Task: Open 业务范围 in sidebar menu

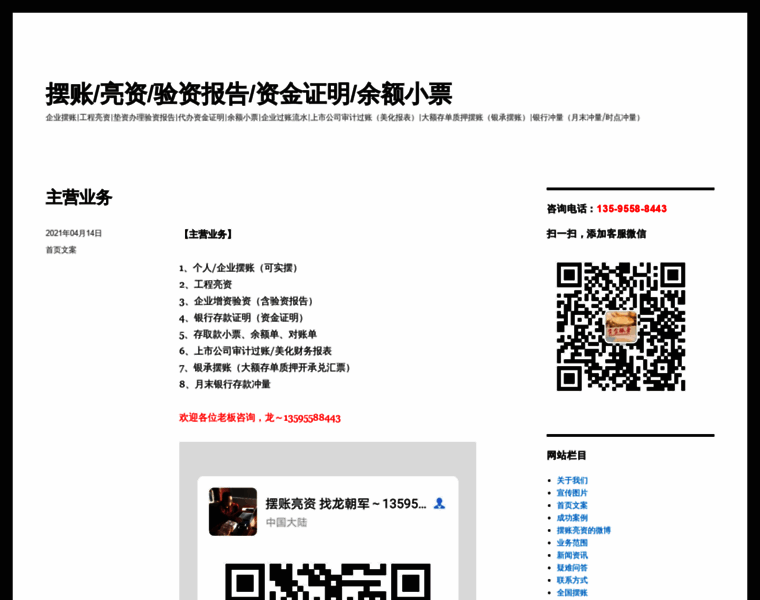Action: pyautogui.click(x=572, y=543)
